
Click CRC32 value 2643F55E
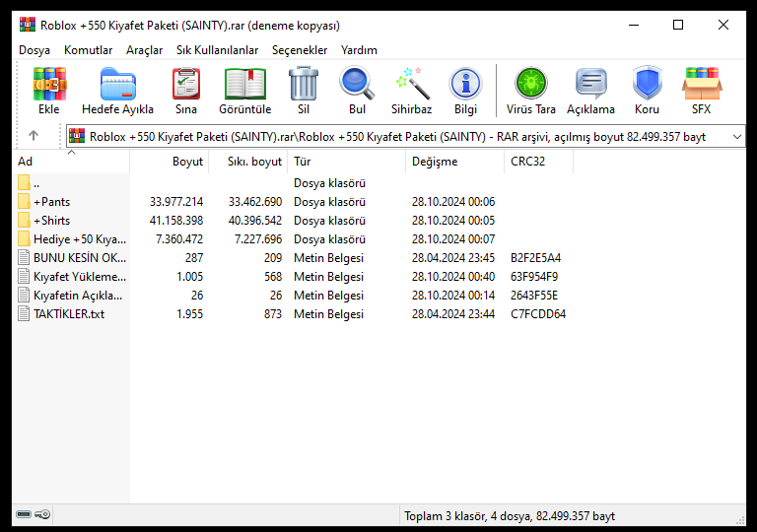[x=534, y=295]
